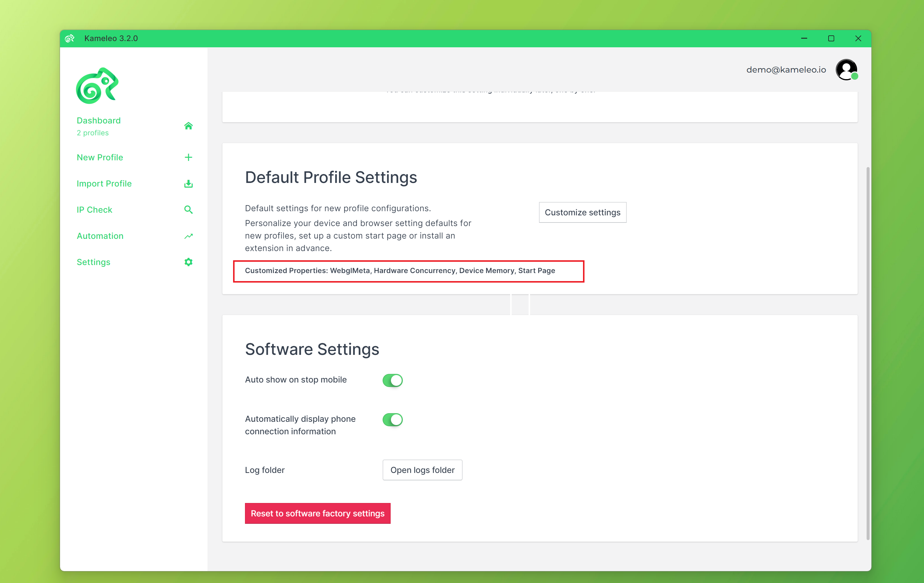Click Open logs folder button
The width and height of the screenshot is (924, 583).
click(x=422, y=470)
